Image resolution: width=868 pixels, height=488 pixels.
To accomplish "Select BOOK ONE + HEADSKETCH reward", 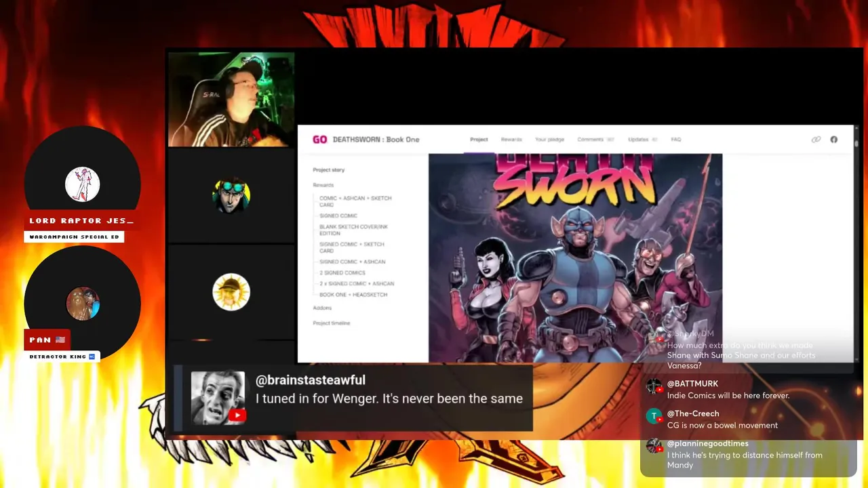I will 353,295.
